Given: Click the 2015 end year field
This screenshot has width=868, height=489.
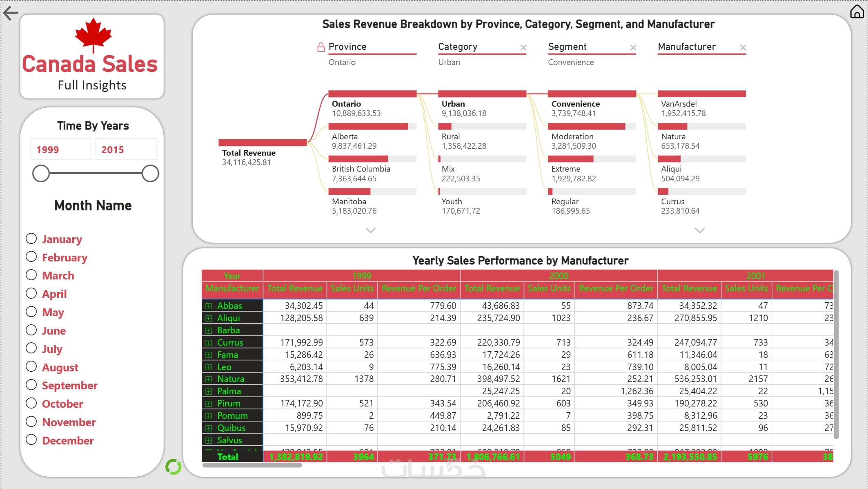Looking at the screenshot, I should 126,150.
